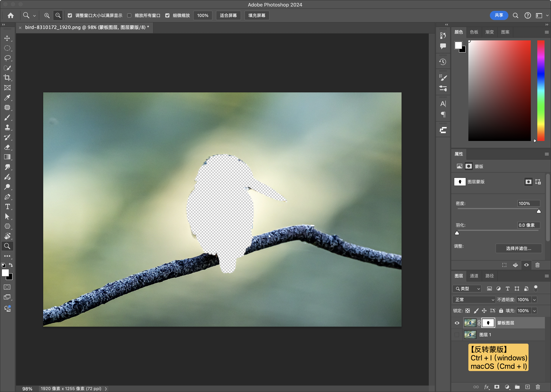Select the Brush tool

[7, 118]
